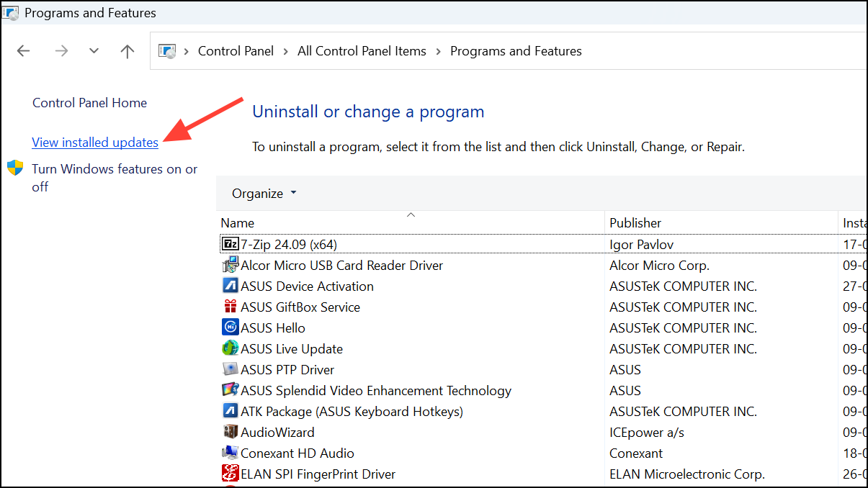
Task: Expand chevron after All Control Panel Items
Action: coord(438,51)
